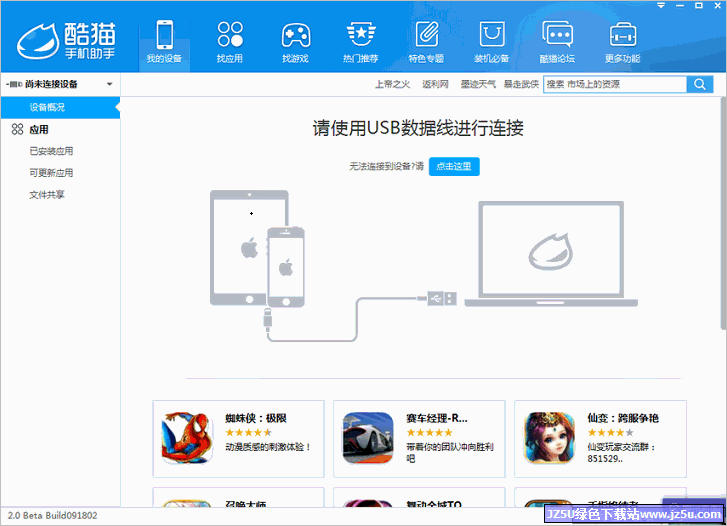Screen dimensions: 727x526
Task: Click the 暴走武侠 hot search link
Action: (521, 84)
